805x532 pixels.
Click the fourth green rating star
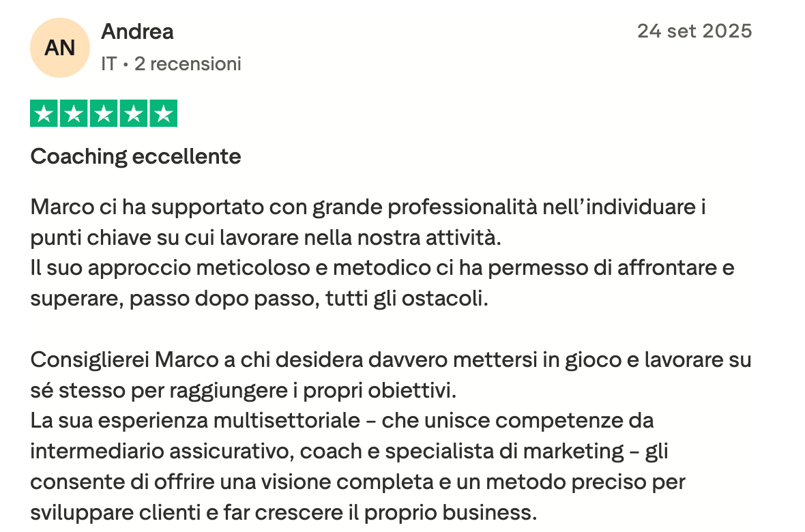(133, 113)
